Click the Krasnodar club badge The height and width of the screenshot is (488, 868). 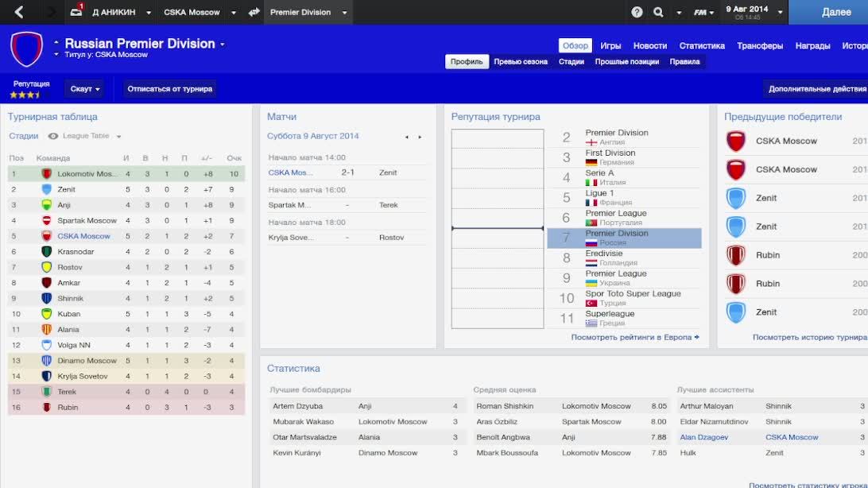click(x=46, y=251)
